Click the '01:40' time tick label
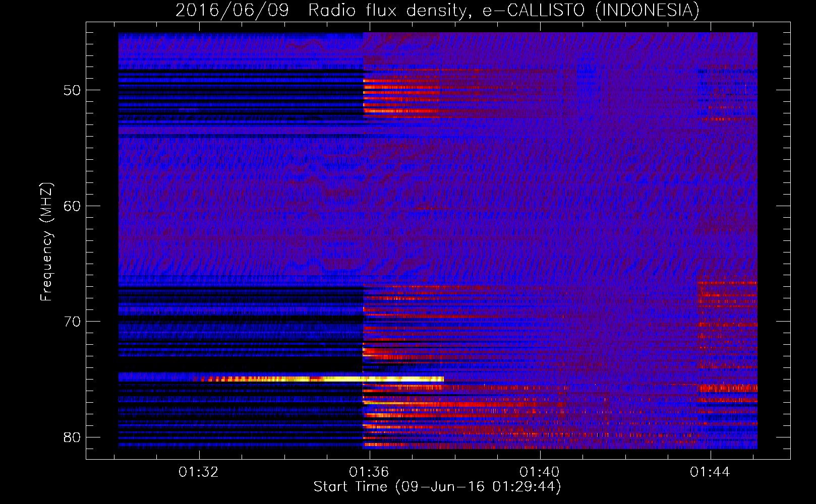The width and height of the screenshot is (816, 504). pos(540,472)
